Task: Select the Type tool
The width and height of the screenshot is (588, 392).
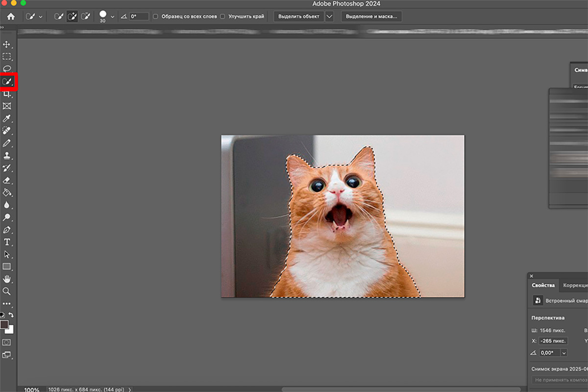Action: (7, 242)
